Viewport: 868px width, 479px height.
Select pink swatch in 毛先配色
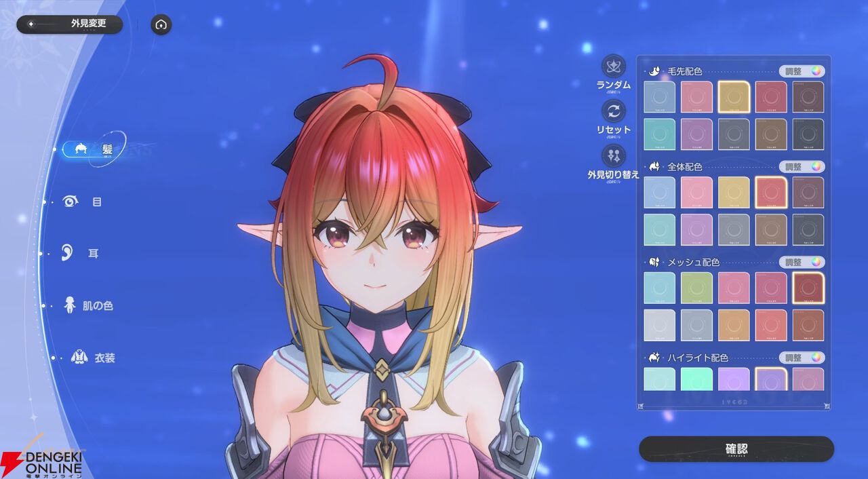pyautogui.click(x=697, y=97)
